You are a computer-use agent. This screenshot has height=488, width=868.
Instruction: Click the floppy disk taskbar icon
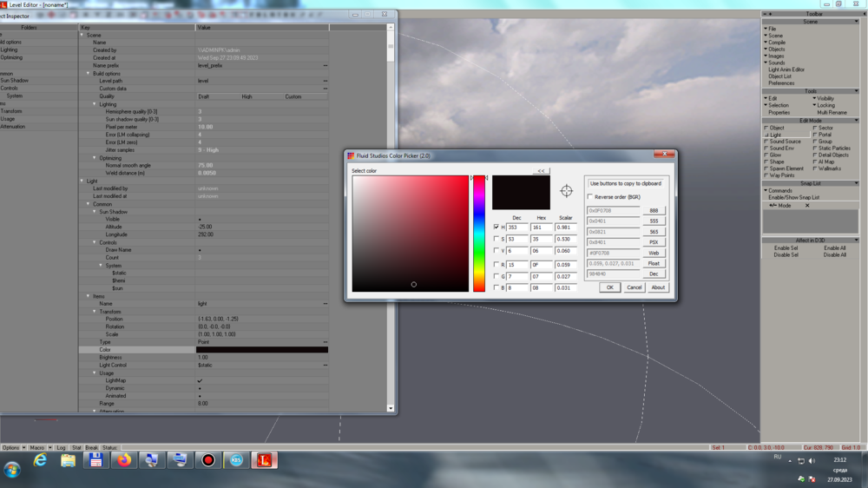[x=95, y=460]
